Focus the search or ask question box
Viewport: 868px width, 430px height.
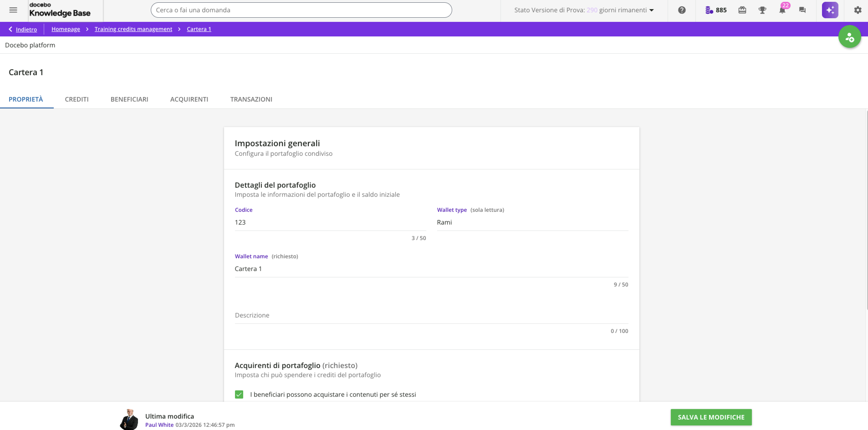pyautogui.click(x=301, y=10)
